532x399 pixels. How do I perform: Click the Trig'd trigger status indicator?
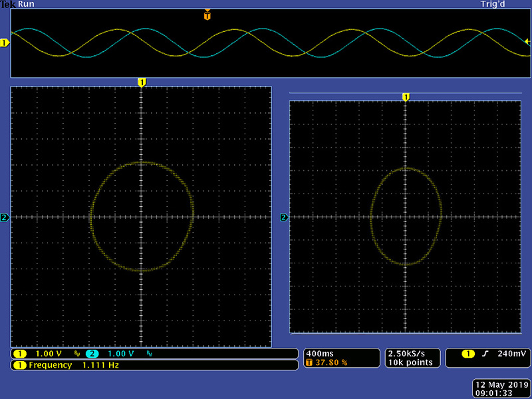pos(494,4)
